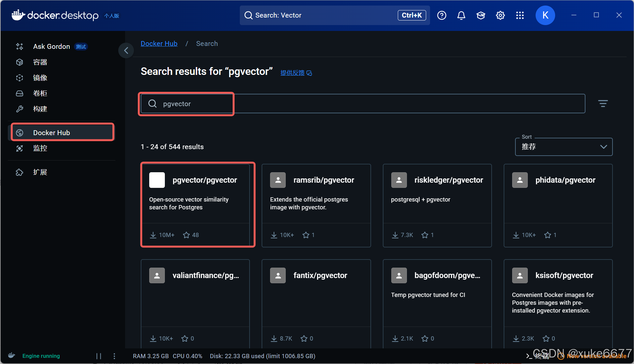Screen dimensions: 634x364
Task: Open the phidata/pgvector result card
Action: [x=558, y=205]
